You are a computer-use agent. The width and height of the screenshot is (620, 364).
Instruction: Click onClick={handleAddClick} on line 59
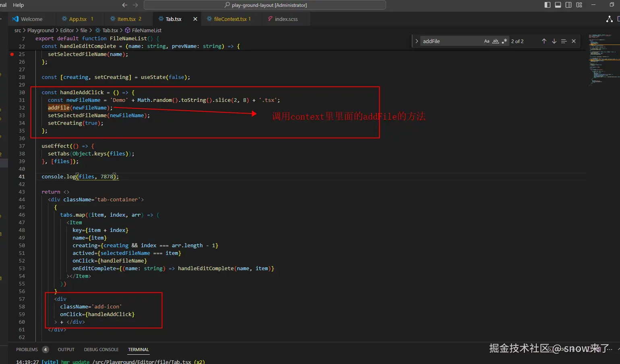[x=97, y=314]
